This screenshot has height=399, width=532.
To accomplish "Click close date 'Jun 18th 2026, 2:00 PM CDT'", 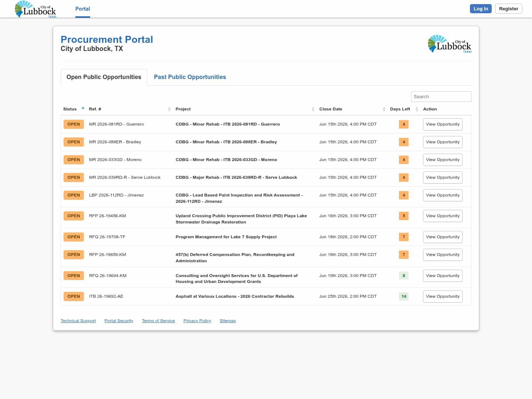I will [348, 237].
